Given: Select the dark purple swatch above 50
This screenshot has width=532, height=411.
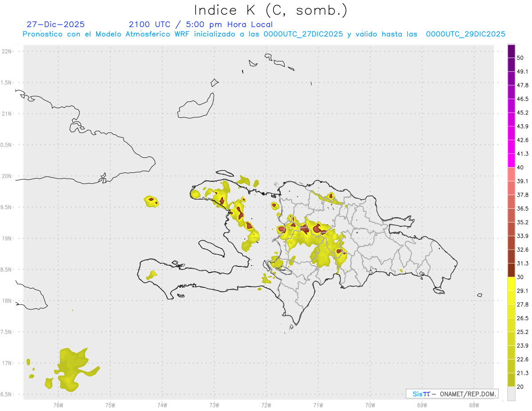Looking at the screenshot, I should (x=511, y=51).
